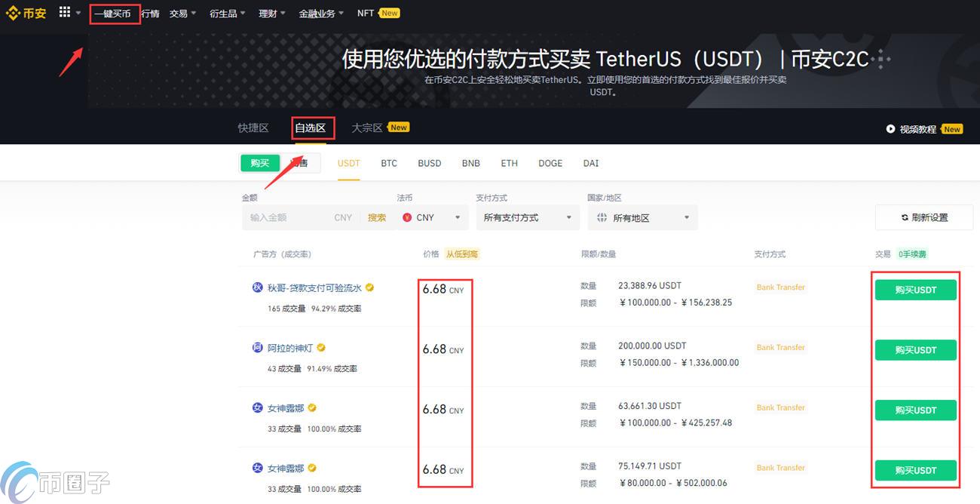
Task: Toggle price sort 从低到高
Action: point(461,254)
